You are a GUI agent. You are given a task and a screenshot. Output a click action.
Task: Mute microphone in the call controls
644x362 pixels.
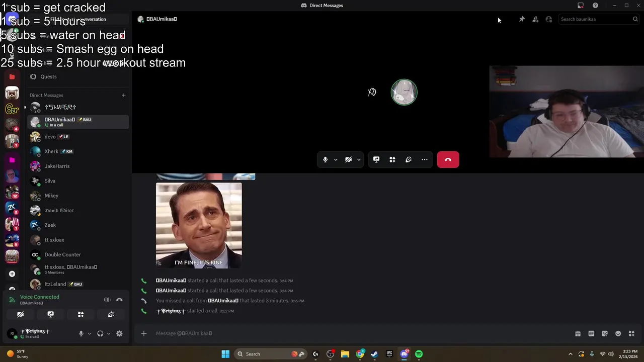click(325, 159)
